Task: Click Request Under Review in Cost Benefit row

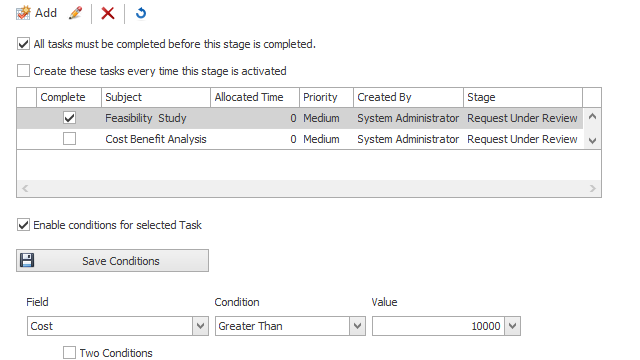Action: click(522, 139)
